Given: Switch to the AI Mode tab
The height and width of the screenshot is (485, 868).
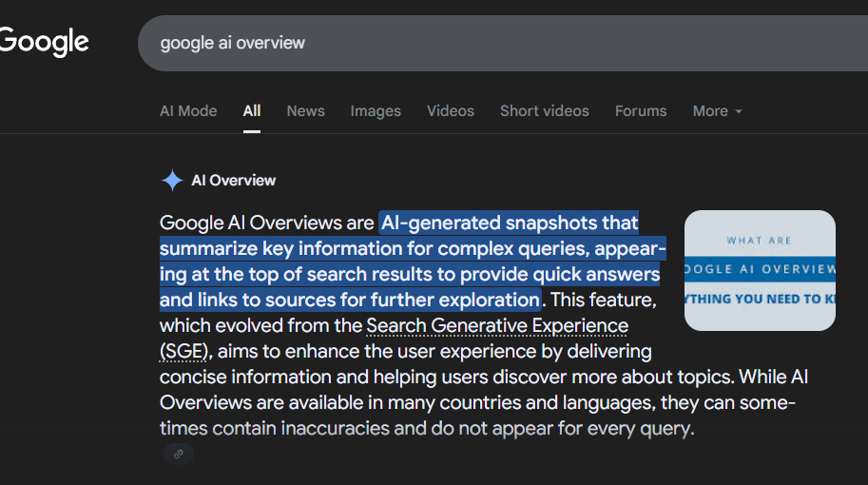Looking at the screenshot, I should (188, 111).
